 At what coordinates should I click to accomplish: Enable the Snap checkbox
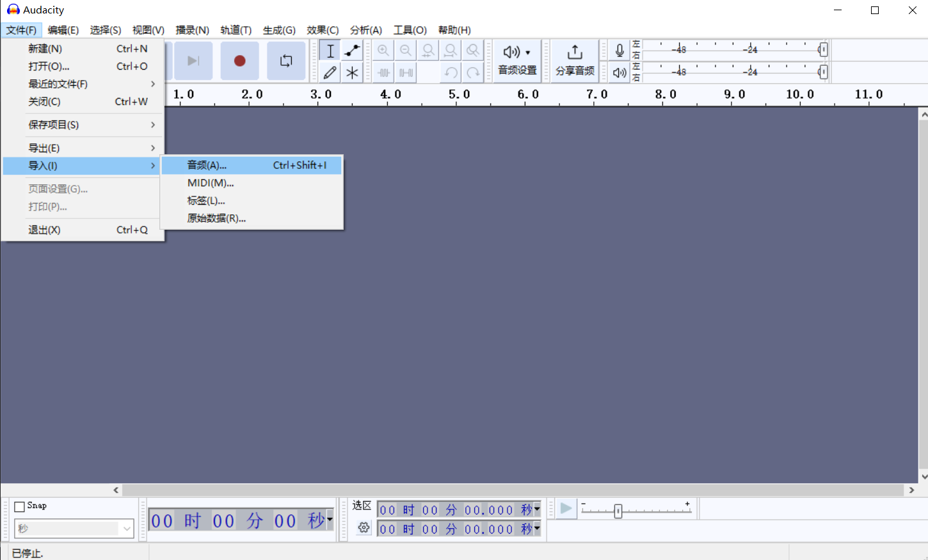[x=20, y=506]
